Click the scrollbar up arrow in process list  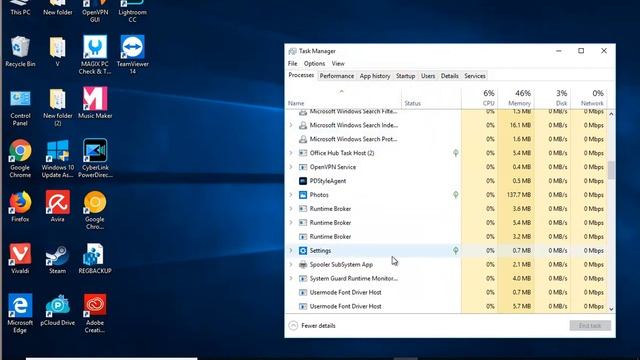pos(611,114)
